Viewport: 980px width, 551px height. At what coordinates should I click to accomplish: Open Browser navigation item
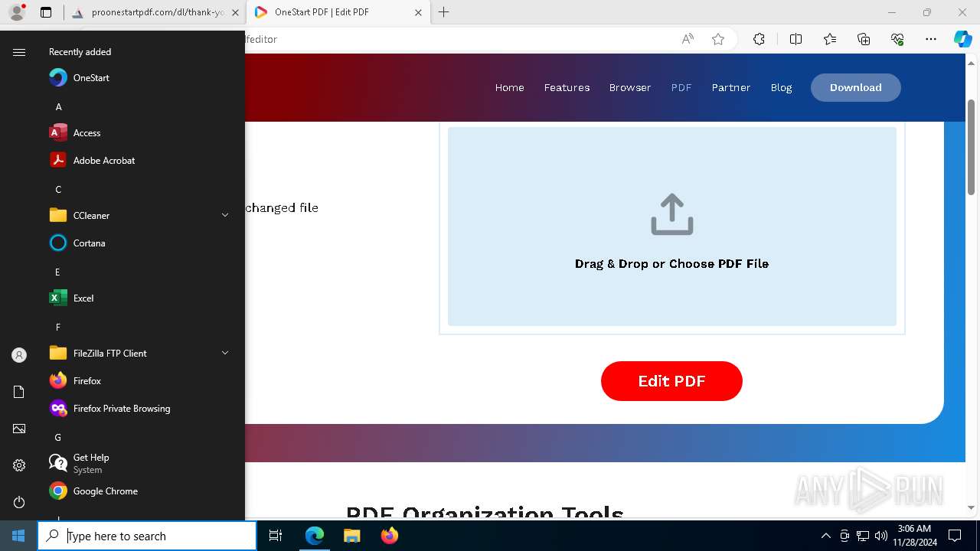pos(630,88)
